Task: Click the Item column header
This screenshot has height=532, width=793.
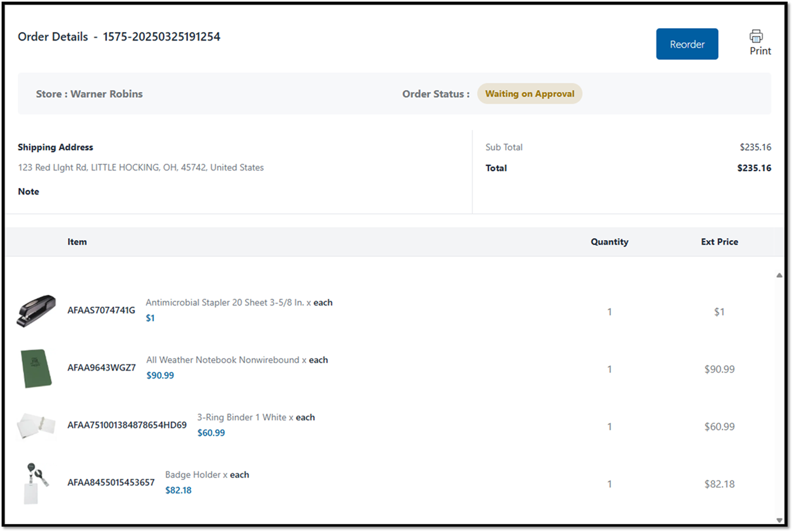Action: click(77, 242)
